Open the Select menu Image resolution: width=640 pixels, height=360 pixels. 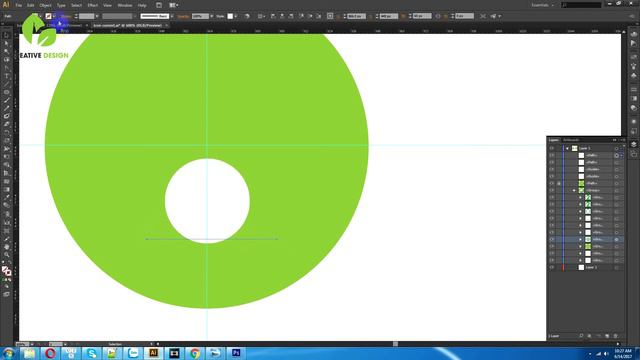click(76, 5)
